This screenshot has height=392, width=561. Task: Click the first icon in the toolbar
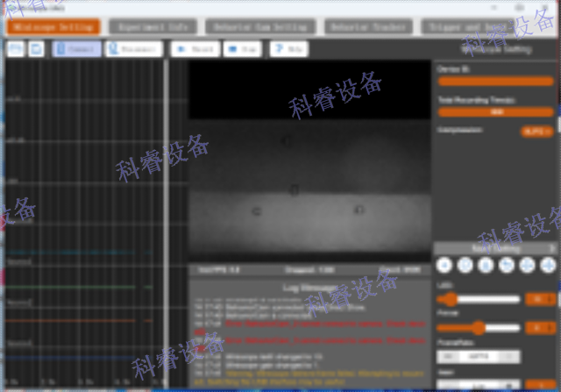(15, 49)
